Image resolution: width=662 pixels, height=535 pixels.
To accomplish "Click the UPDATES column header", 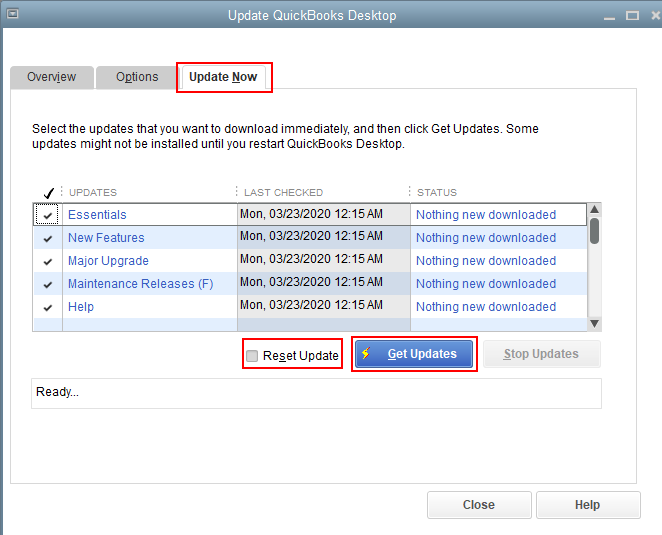I will [93, 193].
